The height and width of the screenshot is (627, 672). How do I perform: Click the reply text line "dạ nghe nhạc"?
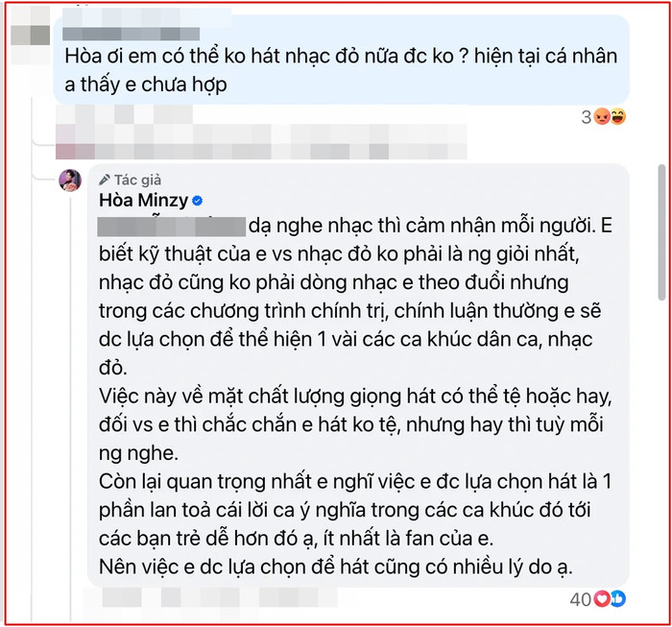(x=430, y=226)
